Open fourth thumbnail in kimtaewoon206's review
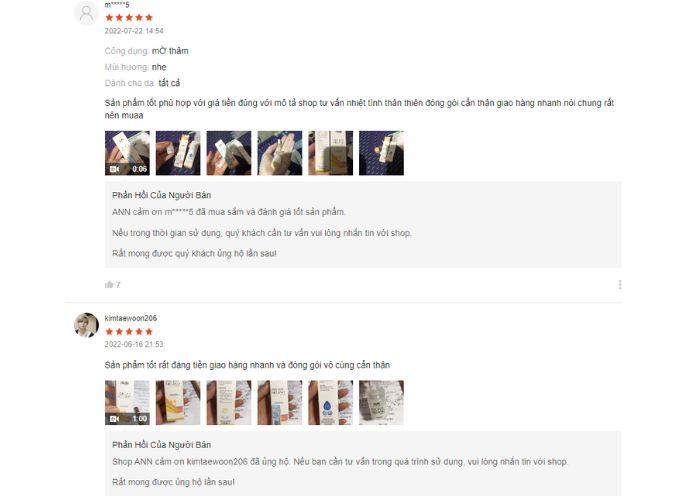 (x=280, y=402)
